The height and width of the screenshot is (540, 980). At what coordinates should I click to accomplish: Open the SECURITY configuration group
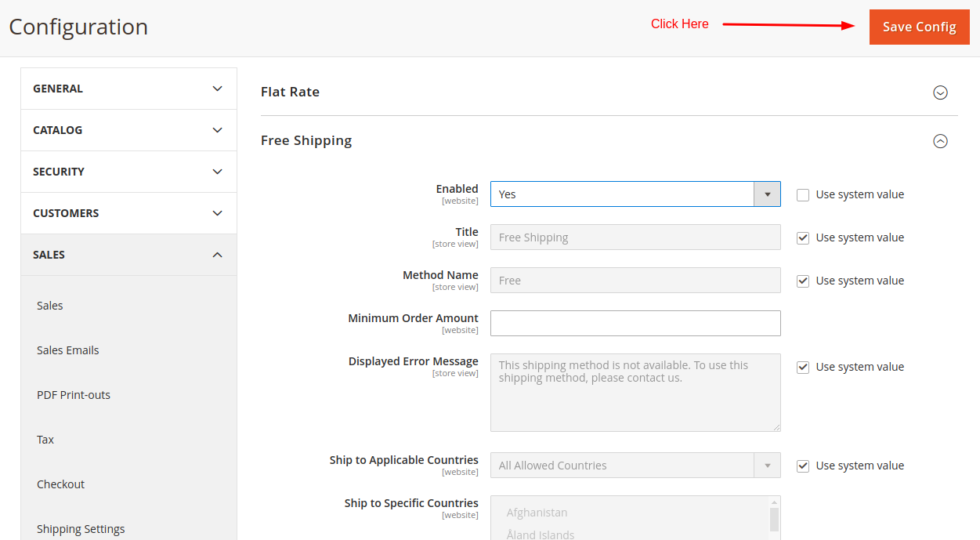click(x=128, y=172)
